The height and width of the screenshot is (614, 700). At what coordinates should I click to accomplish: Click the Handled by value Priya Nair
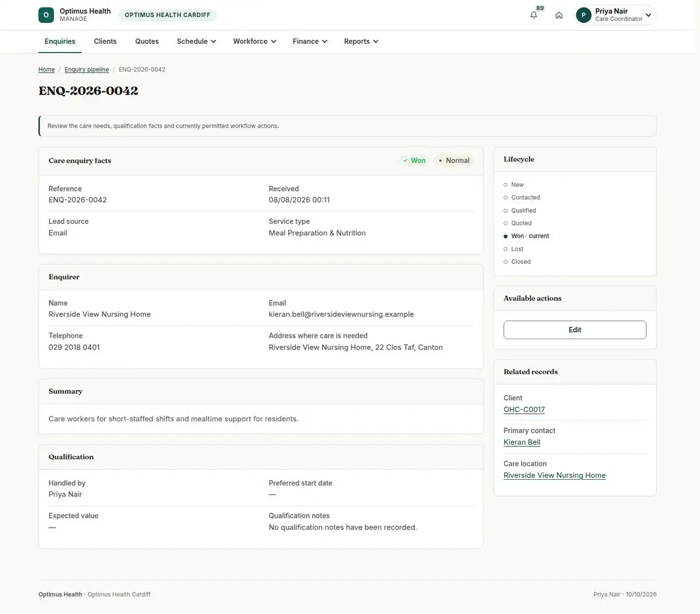pyautogui.click(x=65, y=494)
